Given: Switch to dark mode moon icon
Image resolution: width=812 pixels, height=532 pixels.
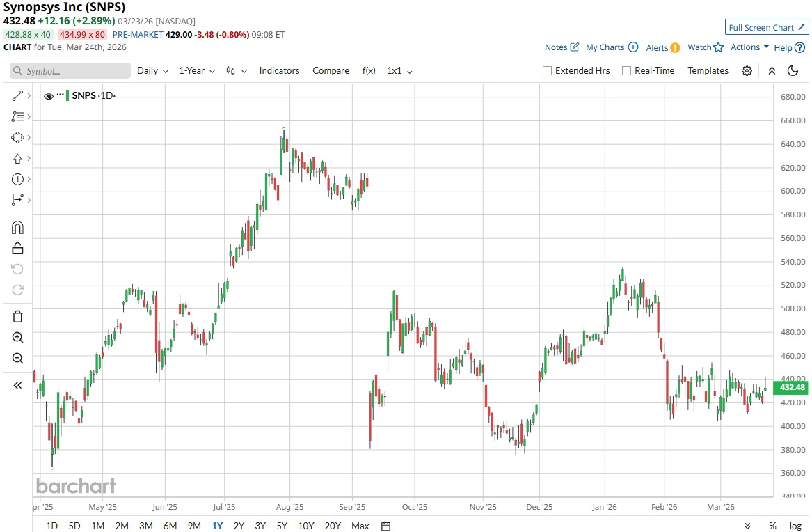Looking at the screenshot, I should [x=793, y=71].
